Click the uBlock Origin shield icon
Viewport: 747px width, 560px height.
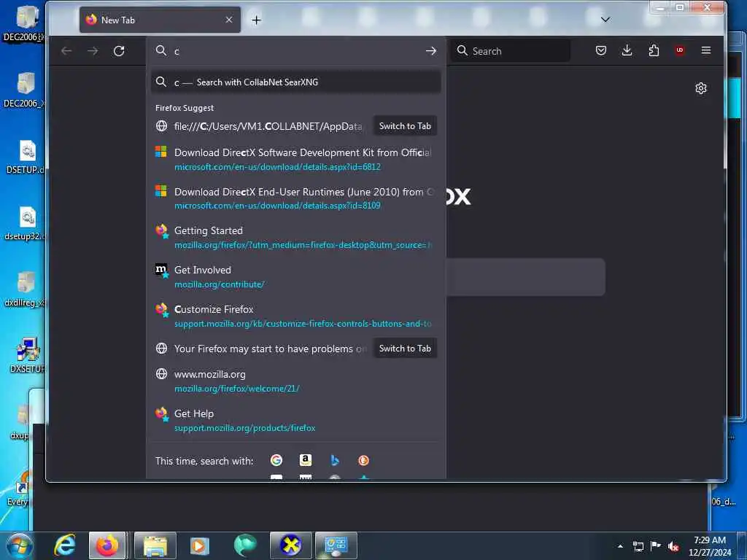point(680,50)
